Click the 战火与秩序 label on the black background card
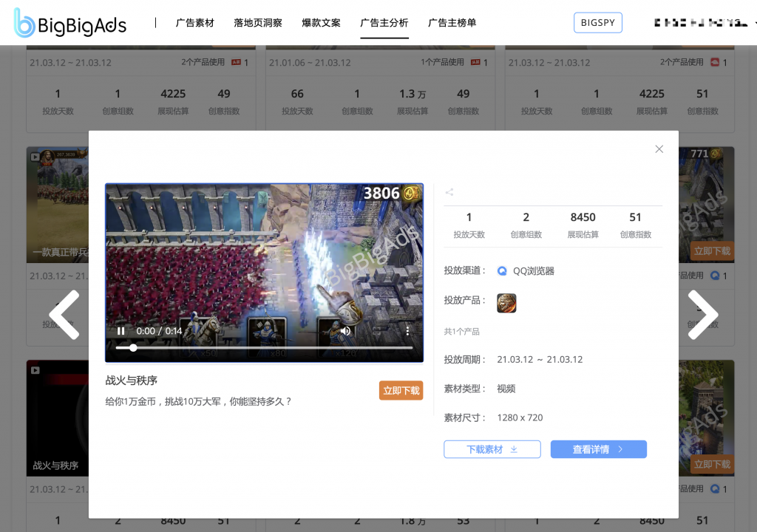This screenshot has height=532, width=757. click(x=55, y=465)
